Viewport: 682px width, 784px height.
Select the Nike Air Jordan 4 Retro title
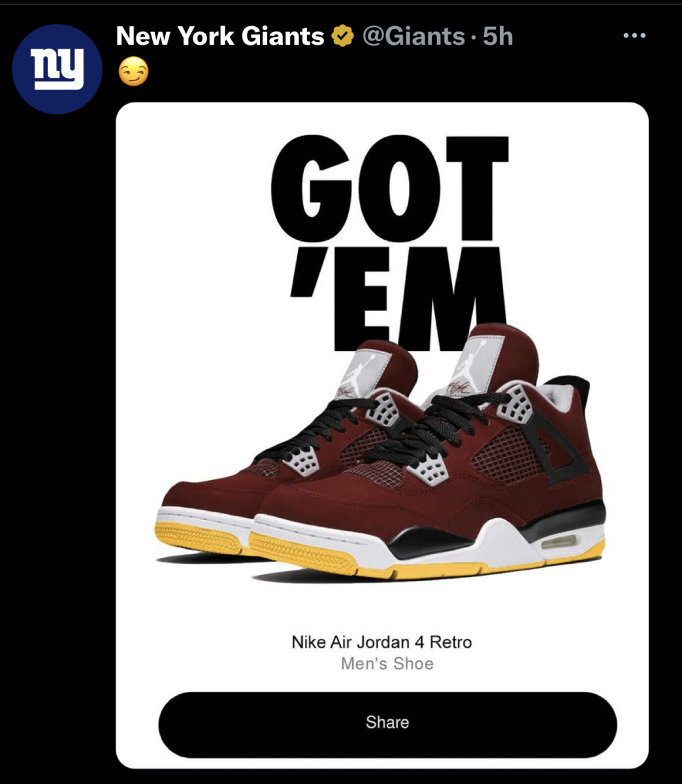(x=382, y=642)
